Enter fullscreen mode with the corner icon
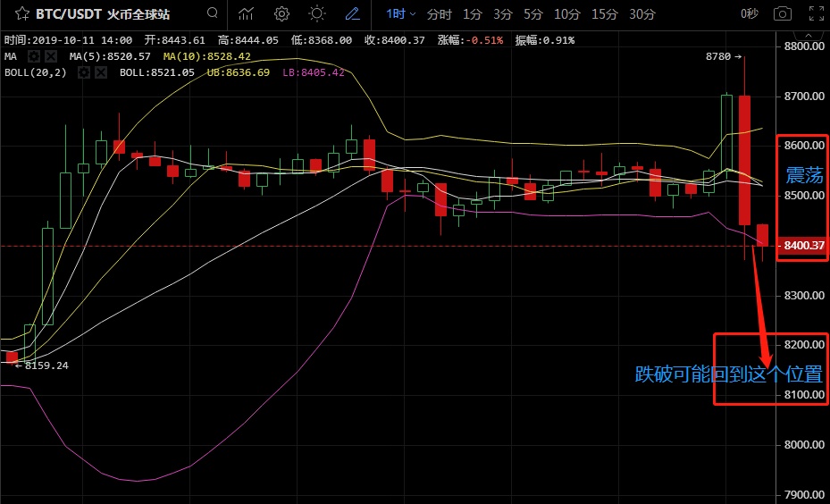The height and width of the screenshot is (504, 830). coord(816,14)
